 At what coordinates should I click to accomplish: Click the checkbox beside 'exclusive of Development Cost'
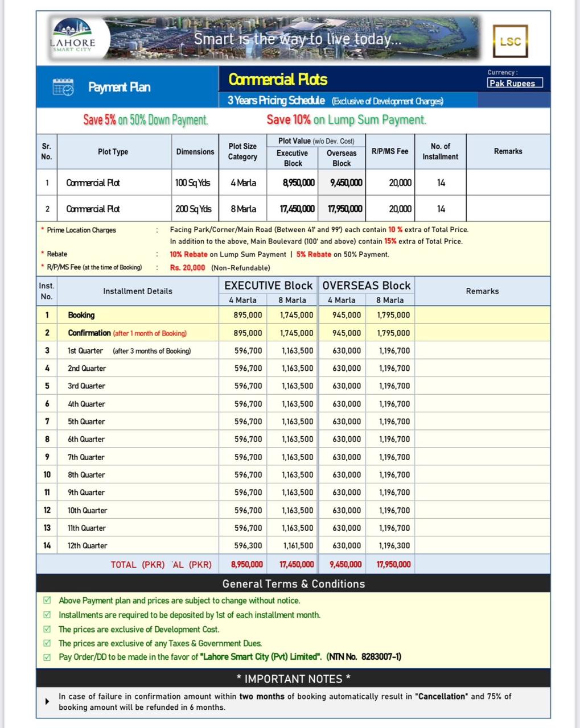pyautogui.click(x=47, y=629)
